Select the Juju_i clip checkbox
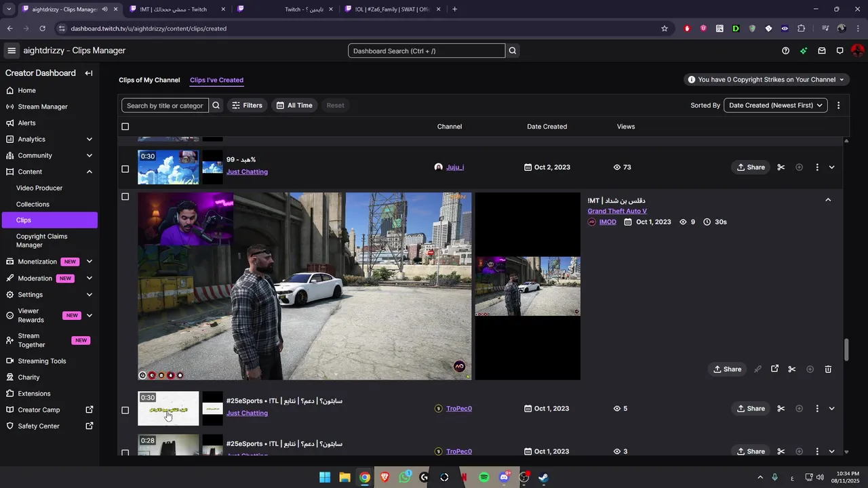Image resolution: width=868 pixels, height=488 pixels. click(x=125, y=169)
